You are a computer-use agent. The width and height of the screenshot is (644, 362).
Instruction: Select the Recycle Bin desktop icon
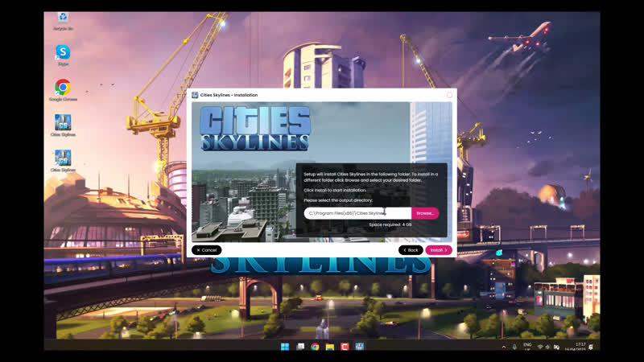63,22
